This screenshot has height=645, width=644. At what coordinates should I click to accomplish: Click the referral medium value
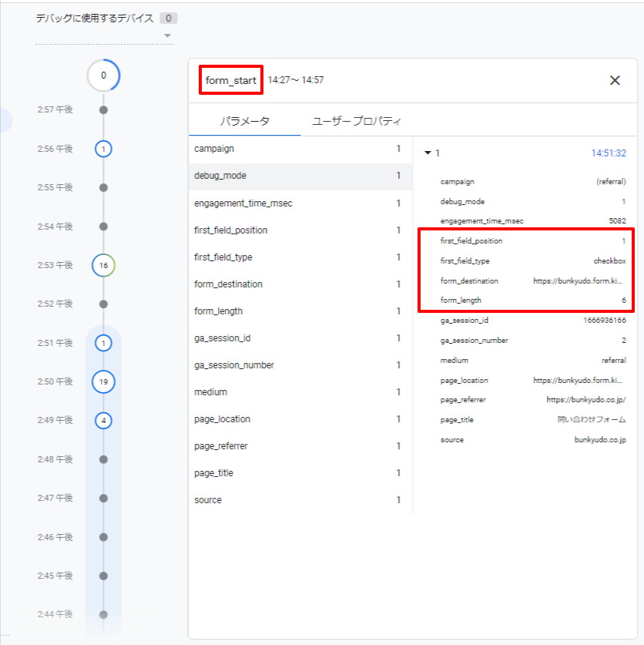pyautogui.click(x=613, y=361)
